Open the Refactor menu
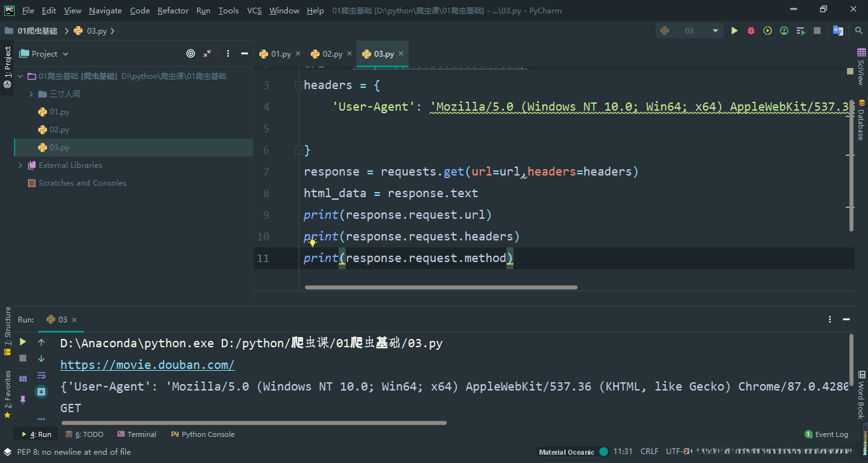The image size is (868, 463). click(x=173, y=11)
